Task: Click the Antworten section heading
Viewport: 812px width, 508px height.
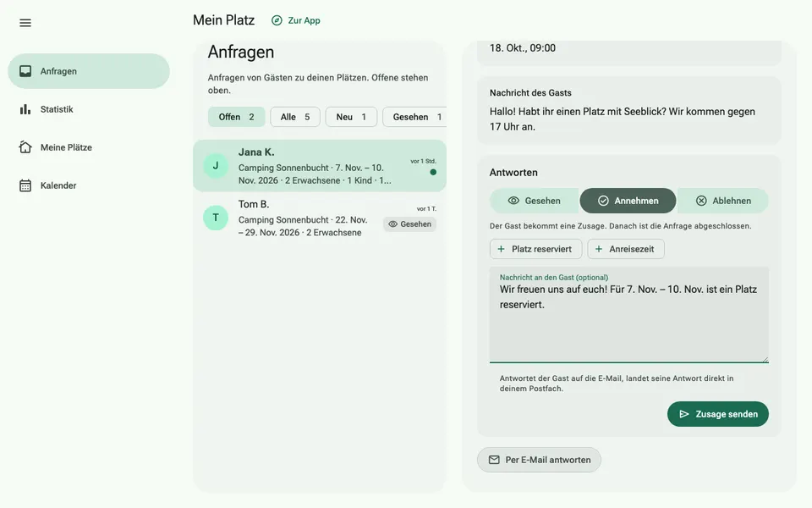Action: [513, 173]
